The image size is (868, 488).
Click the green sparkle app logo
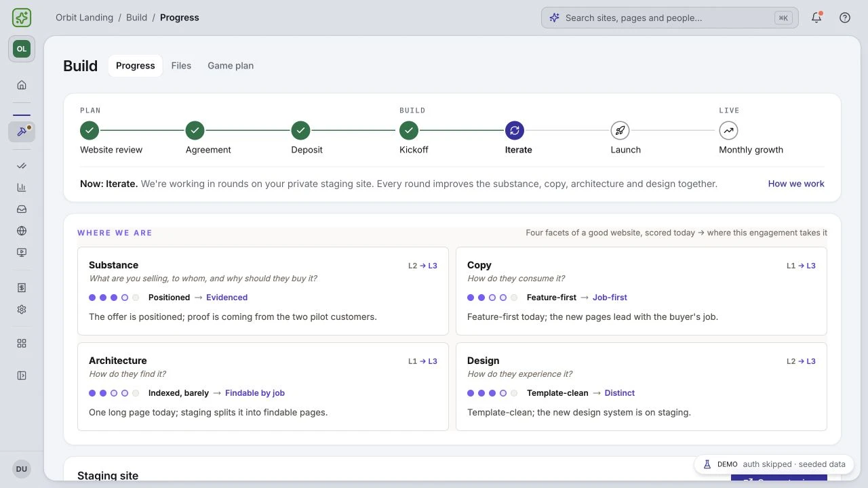(22, 18)
